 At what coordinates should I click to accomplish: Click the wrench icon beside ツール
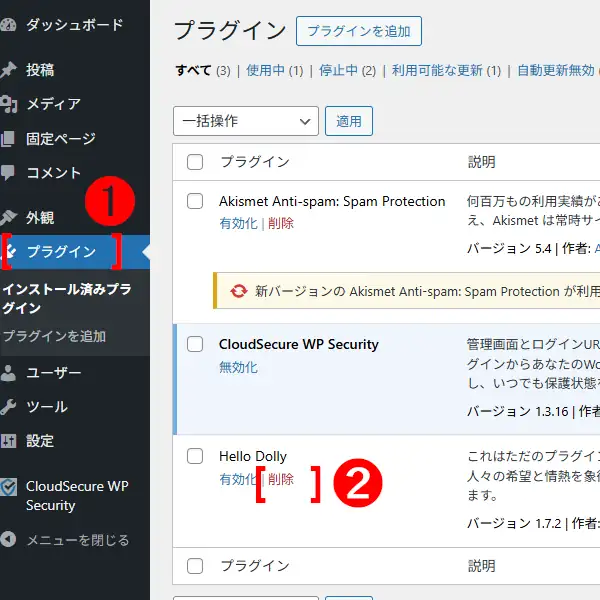coord(8,407)
